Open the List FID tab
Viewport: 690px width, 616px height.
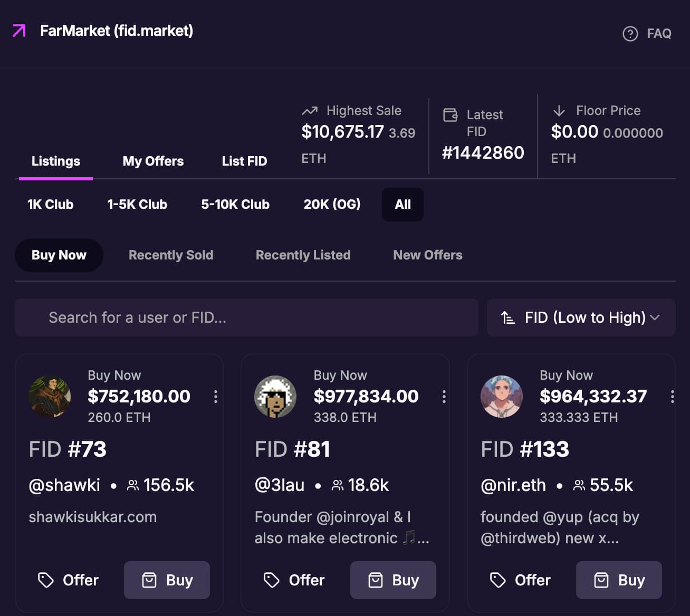coord(244,161)
